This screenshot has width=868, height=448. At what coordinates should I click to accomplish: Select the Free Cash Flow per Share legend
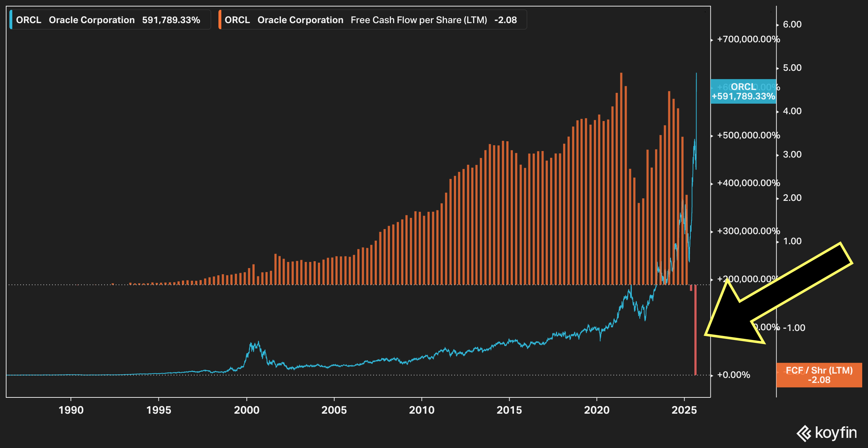click(373, 20)
